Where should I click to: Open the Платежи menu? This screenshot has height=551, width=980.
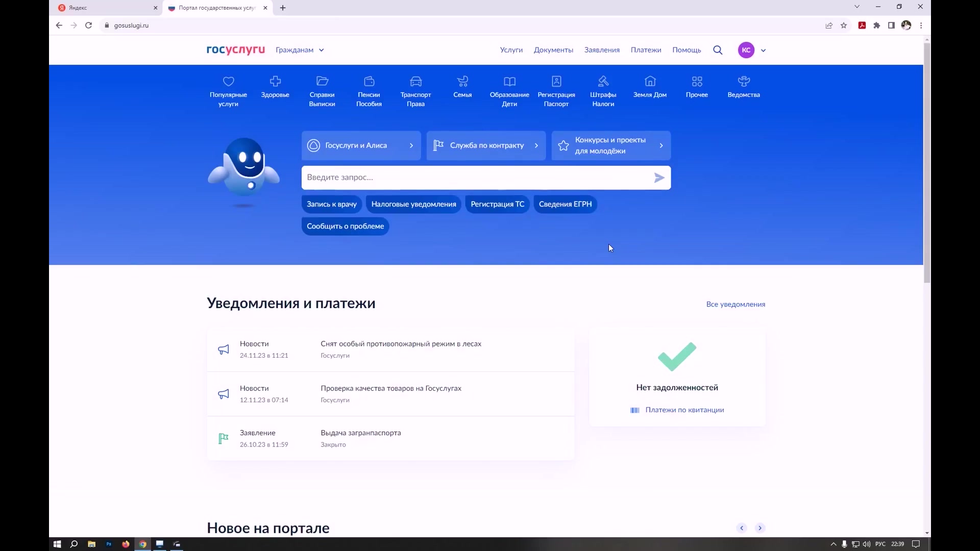tap(646, 50)
